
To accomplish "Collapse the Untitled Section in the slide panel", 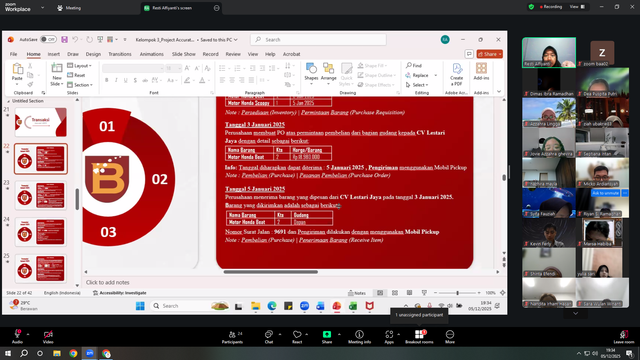I will (x=9, y=101).
